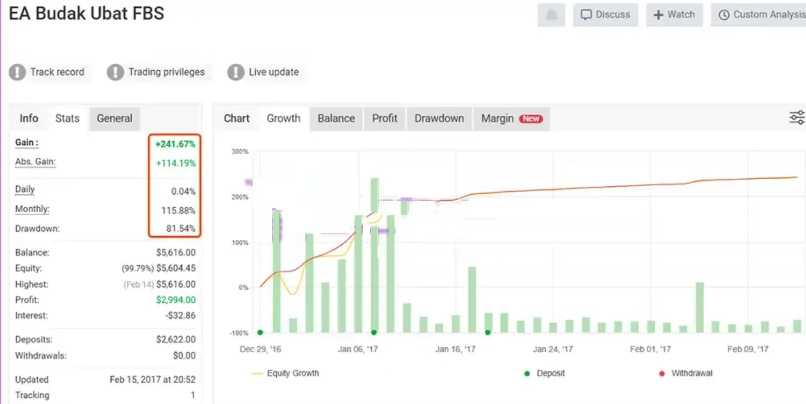Open the Balance chart tab

click(x=336, y=118)
